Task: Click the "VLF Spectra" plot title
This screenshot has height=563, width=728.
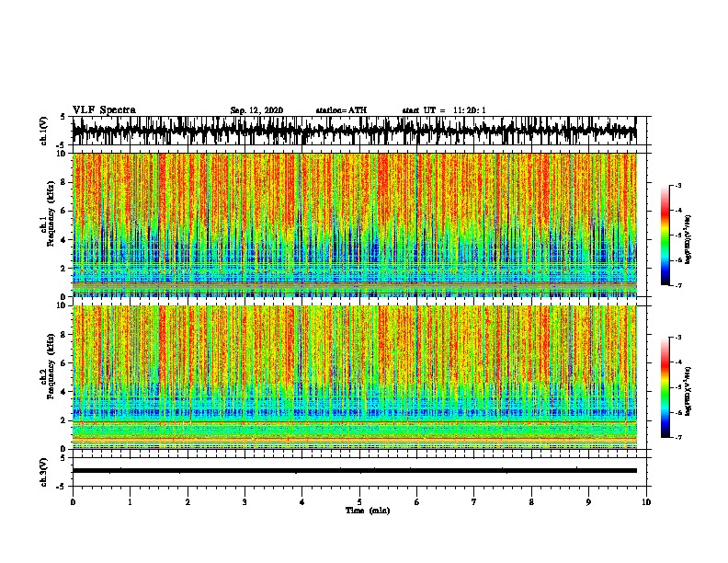Action: (x=104, y=110)
